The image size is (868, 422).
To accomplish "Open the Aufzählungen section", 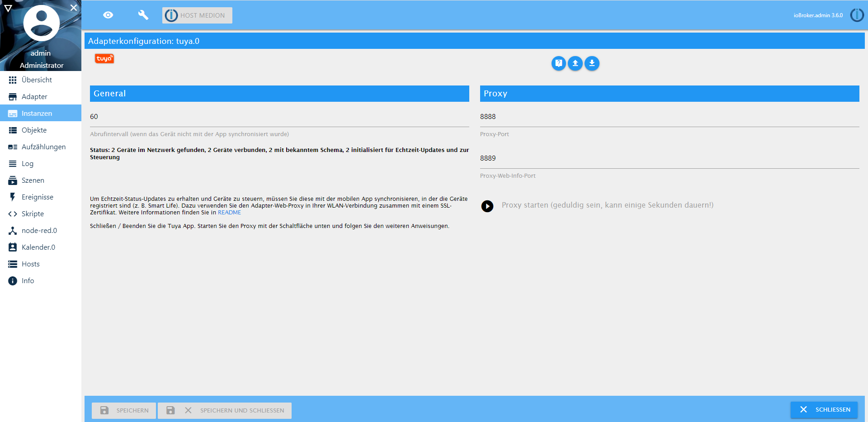I will click(x=44, y=147).
